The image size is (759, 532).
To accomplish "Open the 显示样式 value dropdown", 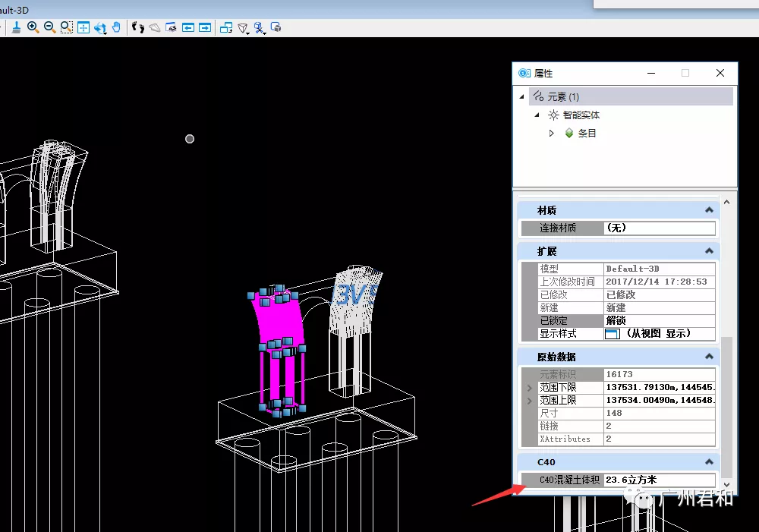I will (660, 333).
